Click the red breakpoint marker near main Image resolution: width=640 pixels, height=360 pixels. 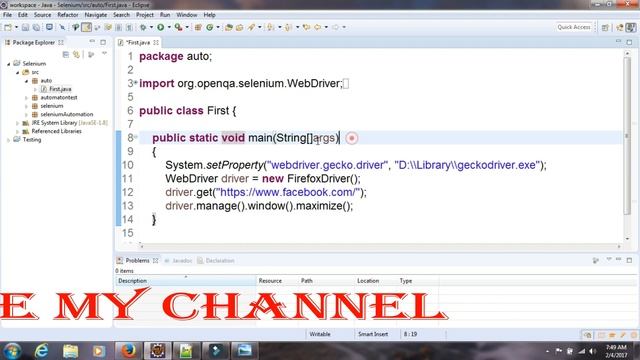[351, 138]
